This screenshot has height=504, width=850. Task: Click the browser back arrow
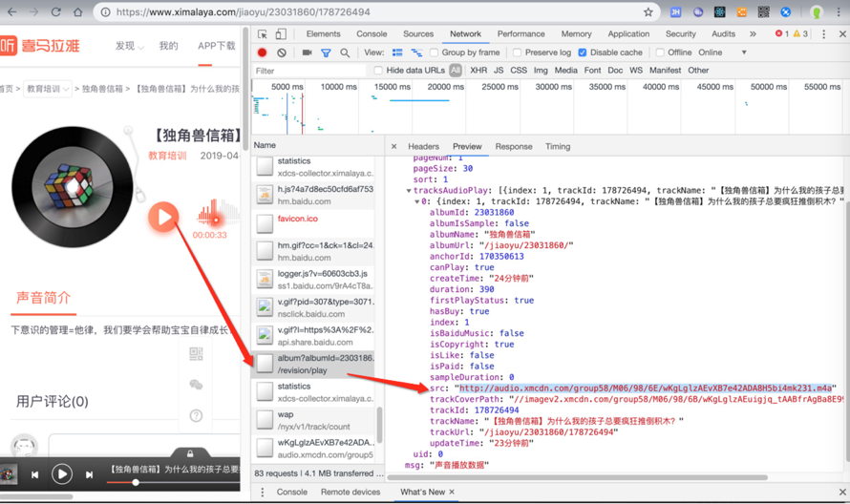[11, 11]
